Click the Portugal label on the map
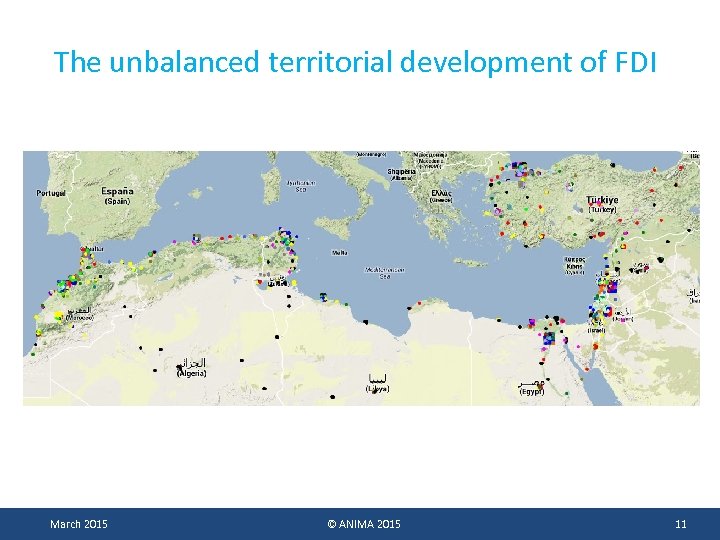 point(51,193)
